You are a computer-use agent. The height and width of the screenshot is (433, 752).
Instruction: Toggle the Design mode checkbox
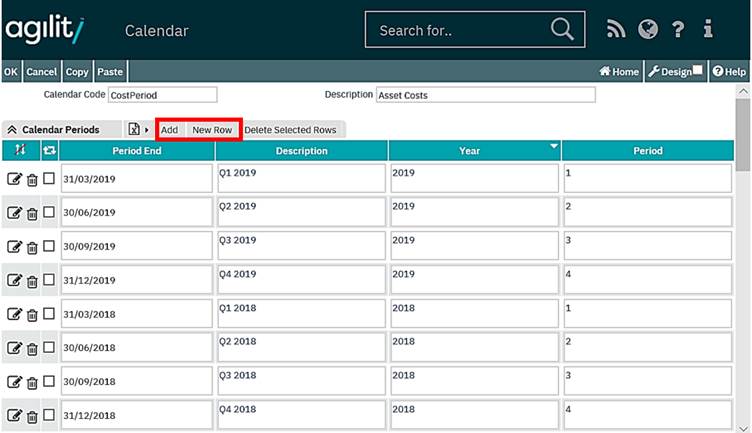[x=699, y=71]
